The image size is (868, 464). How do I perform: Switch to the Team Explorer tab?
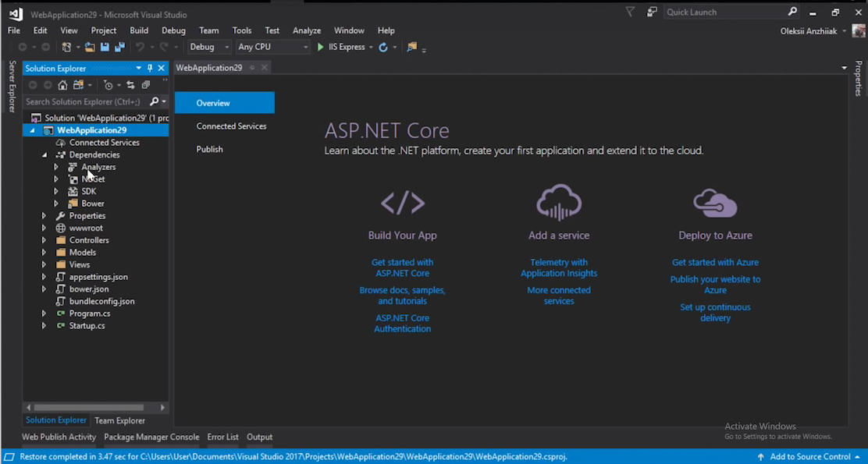tap(119, 420)
